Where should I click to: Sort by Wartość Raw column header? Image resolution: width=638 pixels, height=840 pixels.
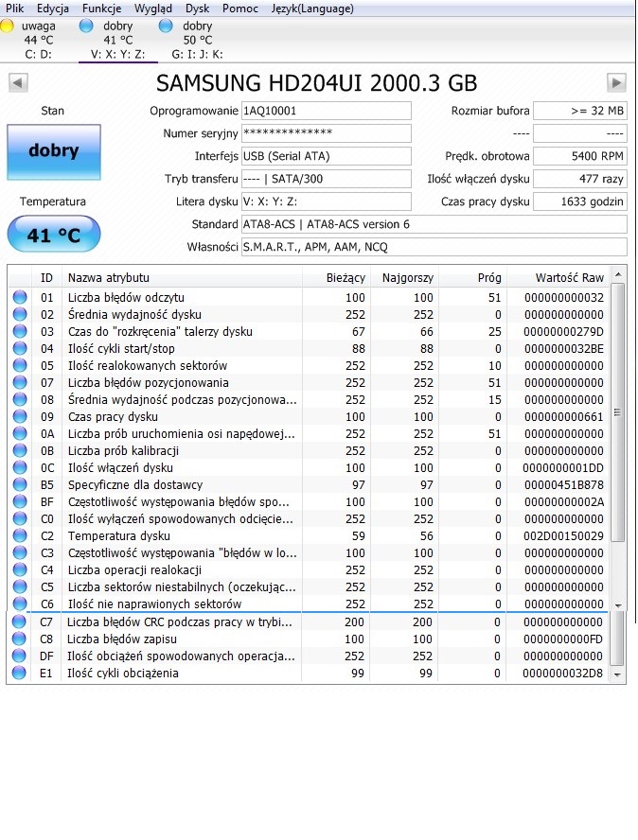tap(558, 278)
